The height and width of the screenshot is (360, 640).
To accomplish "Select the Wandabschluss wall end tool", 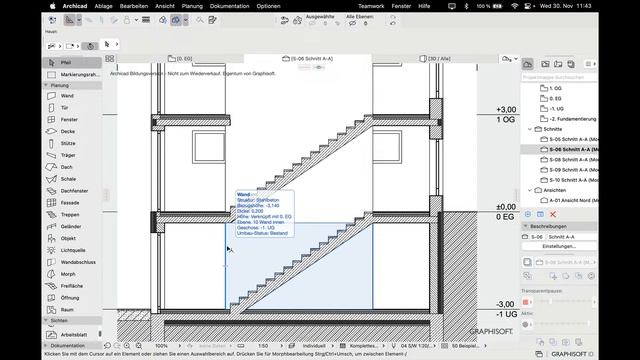I will point(72,262).
